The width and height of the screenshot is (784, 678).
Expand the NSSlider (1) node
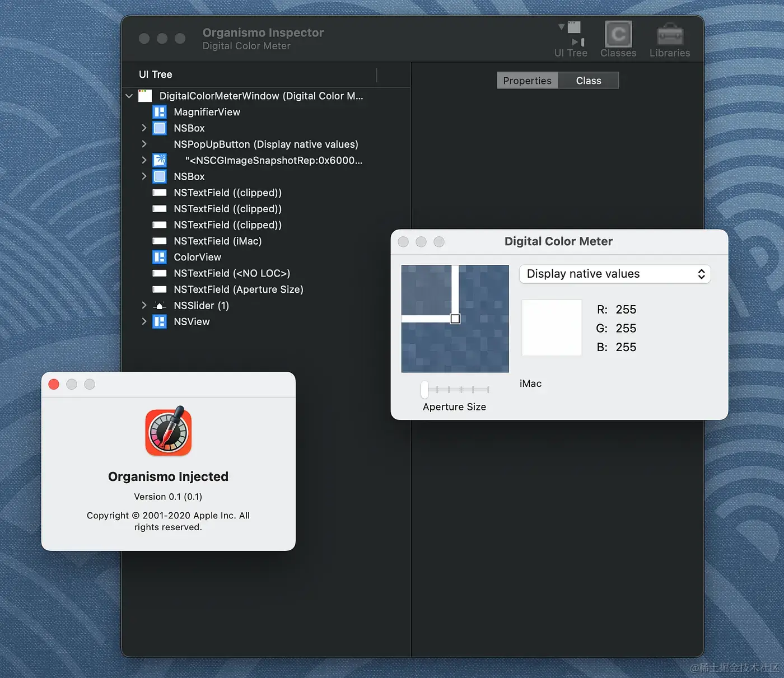click(x=144, y=306)
